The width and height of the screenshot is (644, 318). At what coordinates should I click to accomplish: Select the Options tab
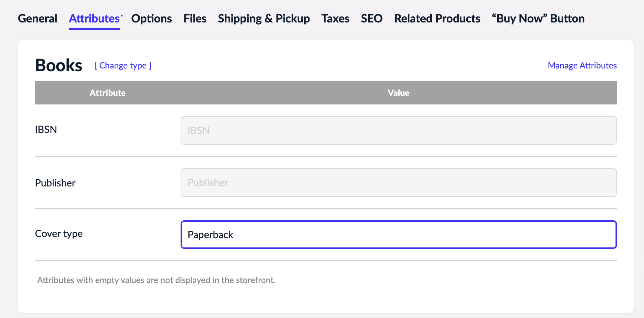151,18
